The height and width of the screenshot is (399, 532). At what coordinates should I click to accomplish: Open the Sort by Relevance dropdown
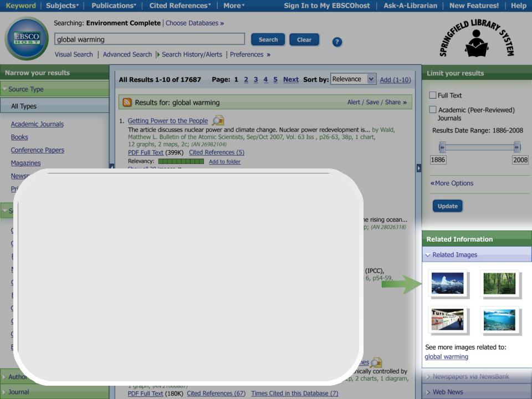pos(353,79)
